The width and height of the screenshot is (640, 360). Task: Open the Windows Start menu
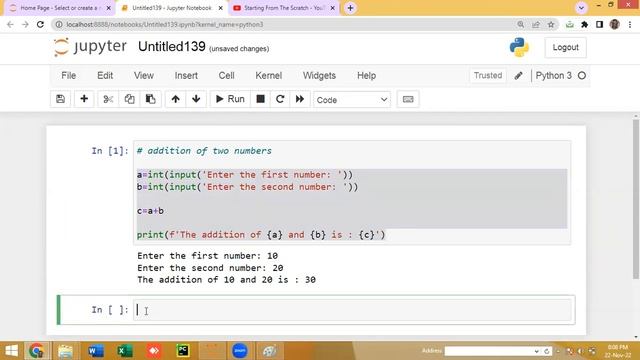click(x=11, y=351)
